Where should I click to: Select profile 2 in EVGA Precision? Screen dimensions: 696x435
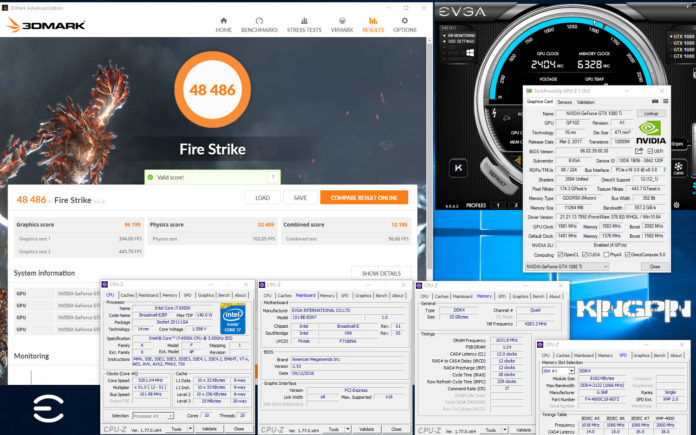(x=515, y=206)
